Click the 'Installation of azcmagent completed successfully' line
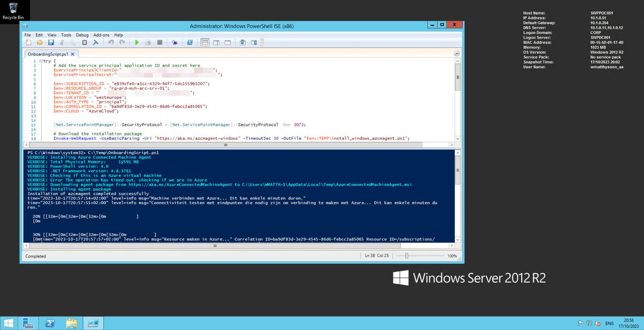644x330 pixels. tap(89, 193)
